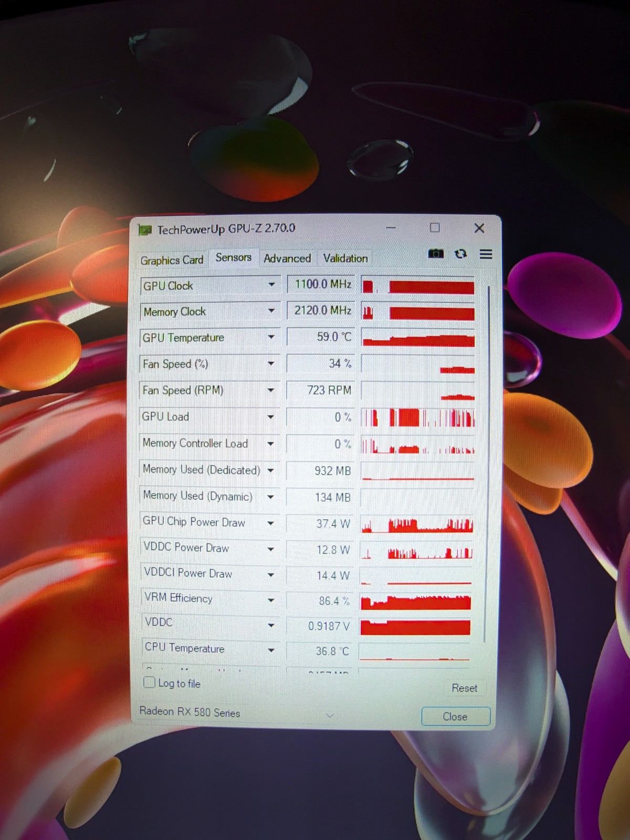Open the Memory Controller Load dropdown
The width and height of the screenshot is (630, 840).
(271, 444)
